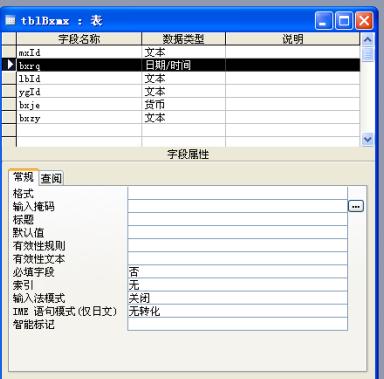Click the bxrq field name cell
This screenshot has height=379, width=384.
pos(79,65)
